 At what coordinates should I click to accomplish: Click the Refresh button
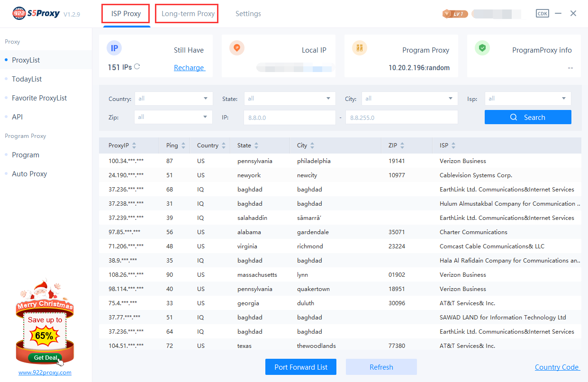(381, 367)
